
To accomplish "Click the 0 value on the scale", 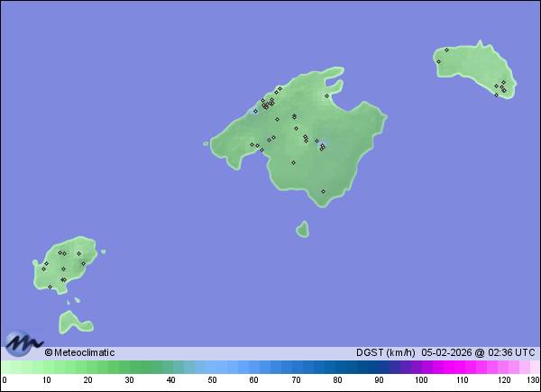I will point(5,380).
